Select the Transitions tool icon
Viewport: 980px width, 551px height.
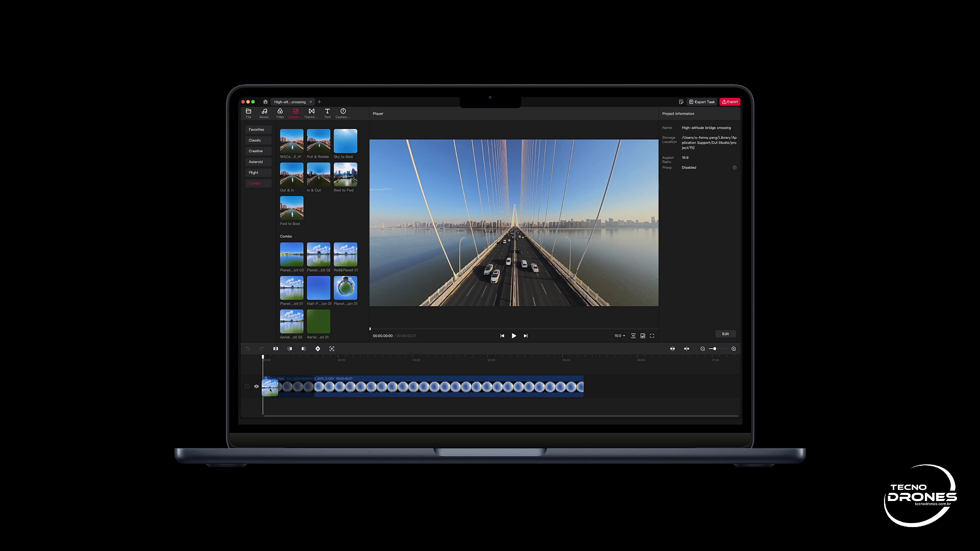pos(311,113)
